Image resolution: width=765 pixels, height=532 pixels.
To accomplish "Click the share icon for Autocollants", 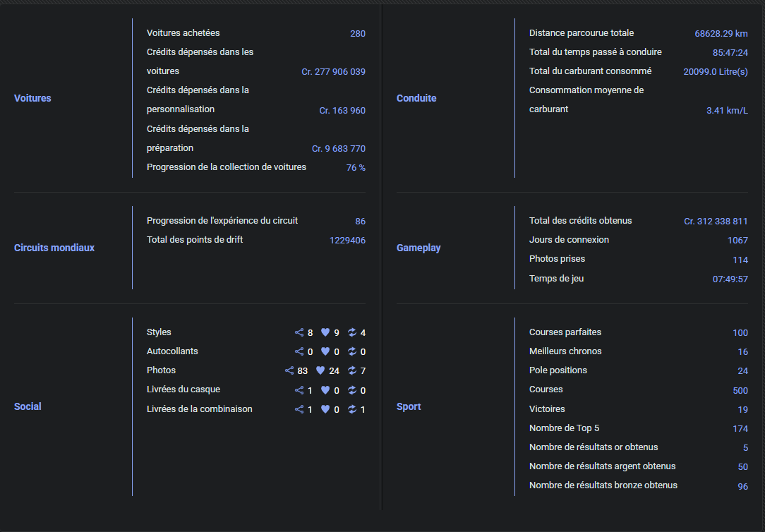I will point(299,351).
